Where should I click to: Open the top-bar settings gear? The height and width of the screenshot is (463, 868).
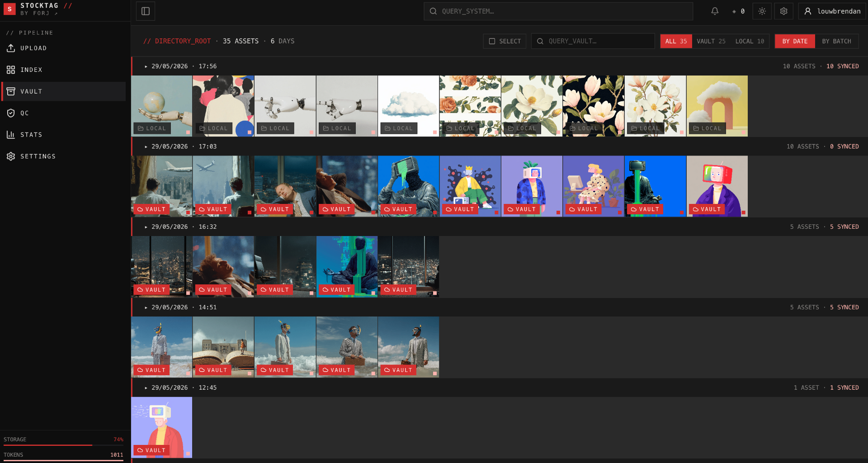[x=783, y=11]
